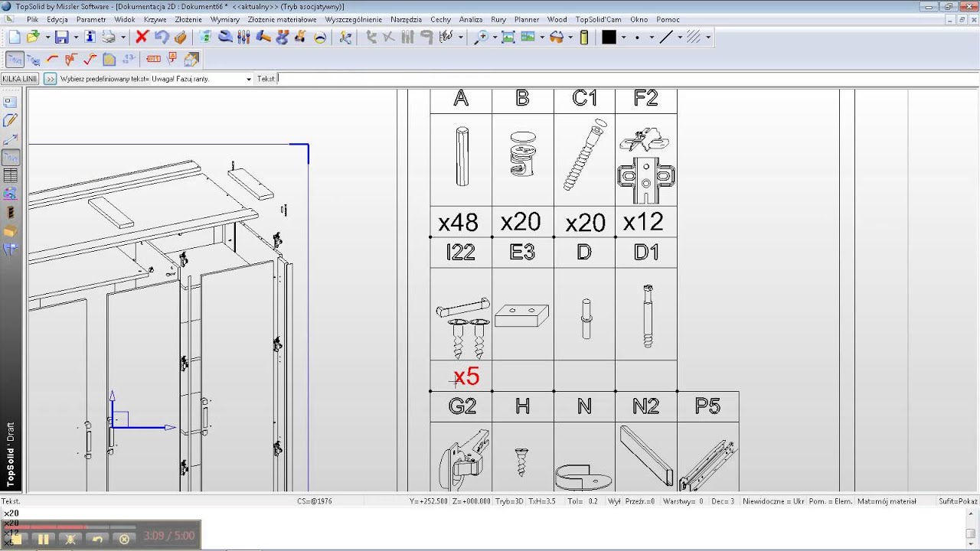Click the yellow cylinder render icon

pos(584,37)
